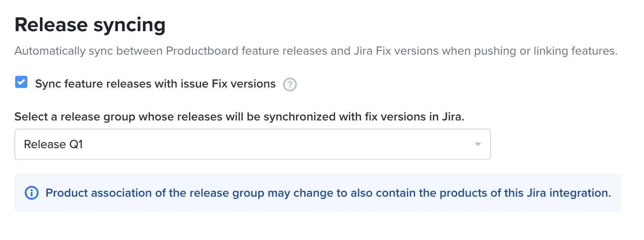Open help tooltip next to Fix versions

tap(290, 84)
